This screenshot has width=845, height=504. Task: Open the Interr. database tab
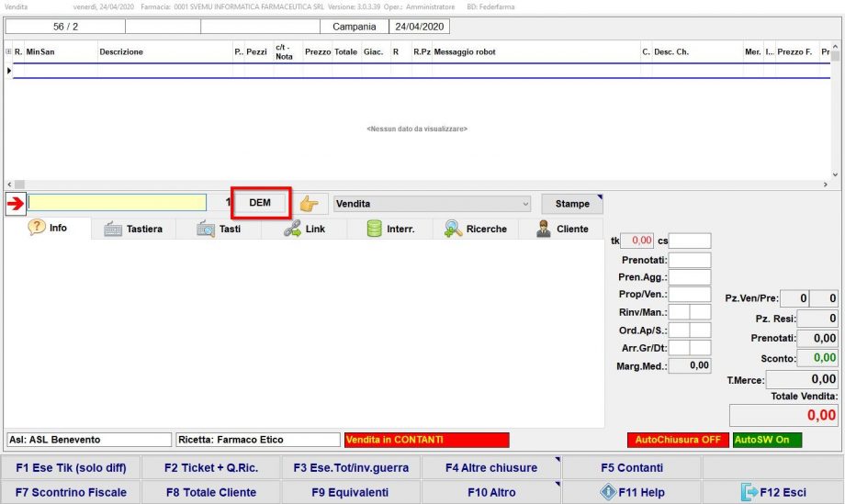389,230
